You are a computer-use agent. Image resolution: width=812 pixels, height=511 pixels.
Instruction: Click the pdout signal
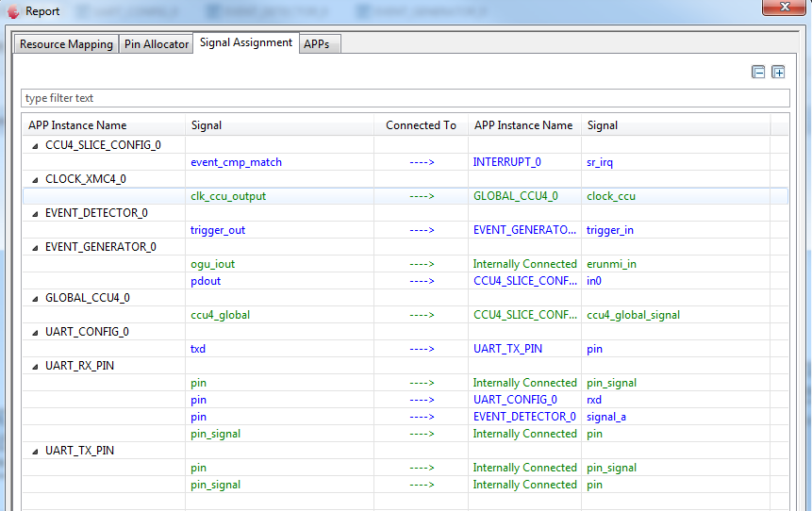206,281
